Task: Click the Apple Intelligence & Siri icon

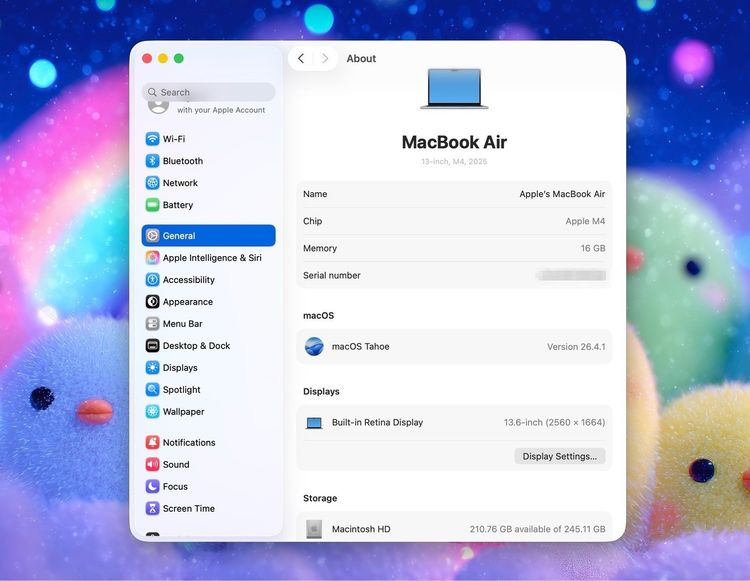Action: pos(152,257)
